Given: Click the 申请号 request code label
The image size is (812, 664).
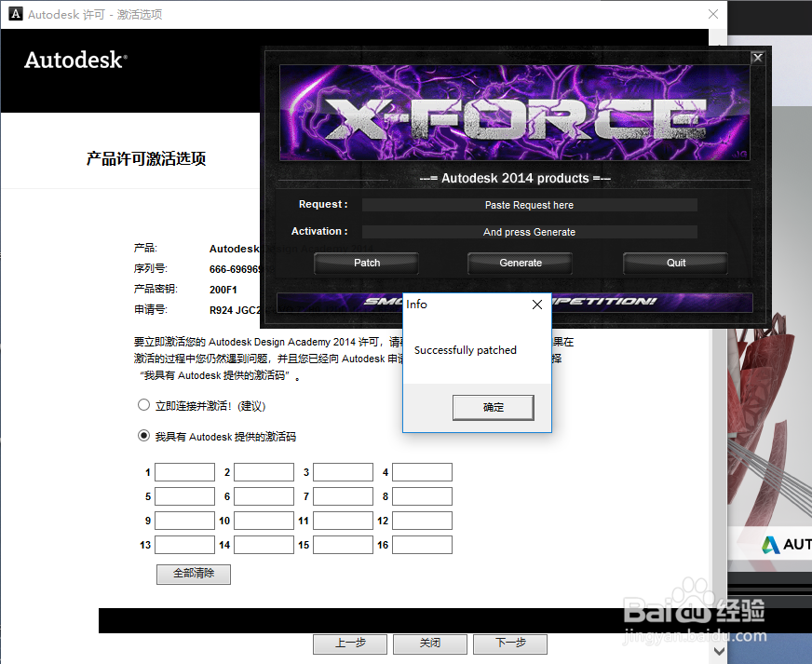Looking at the screenshot, I should coord(151,310).
